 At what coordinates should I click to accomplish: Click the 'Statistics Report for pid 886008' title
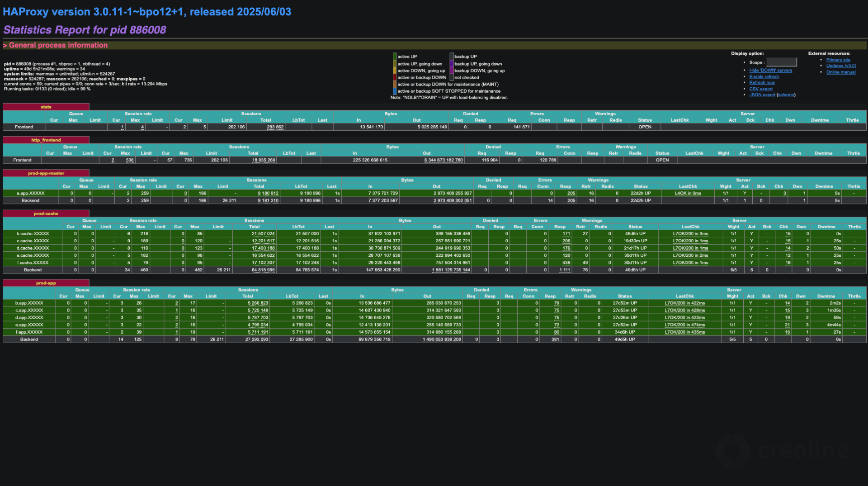point(85,30)
